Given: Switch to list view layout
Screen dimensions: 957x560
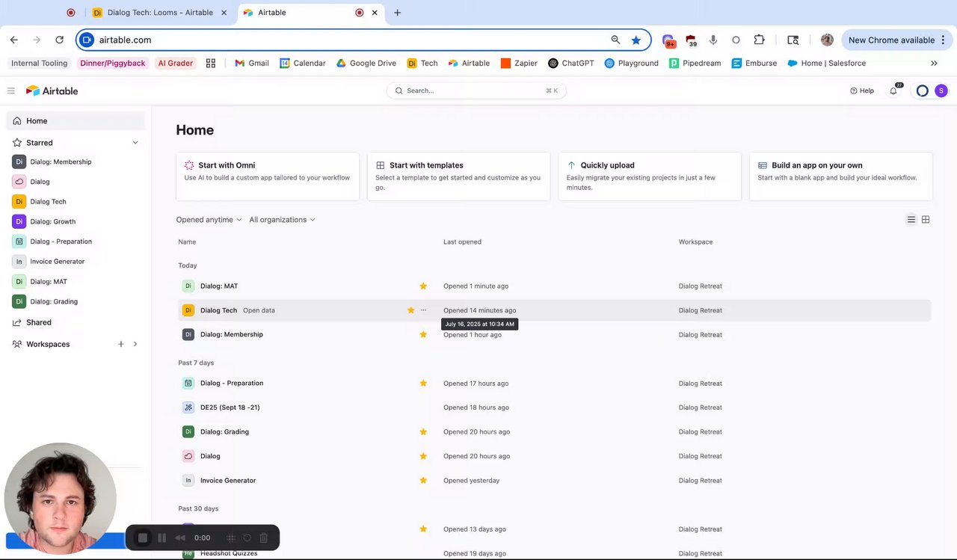Looking at the screenshot, I should click(x=911, y=220).
